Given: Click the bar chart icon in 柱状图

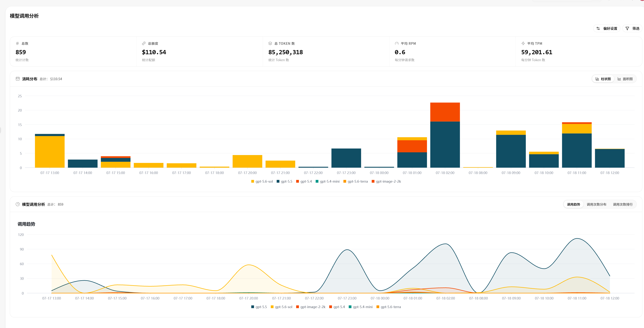Looking at the screenshot, I should tap(597, 79).
